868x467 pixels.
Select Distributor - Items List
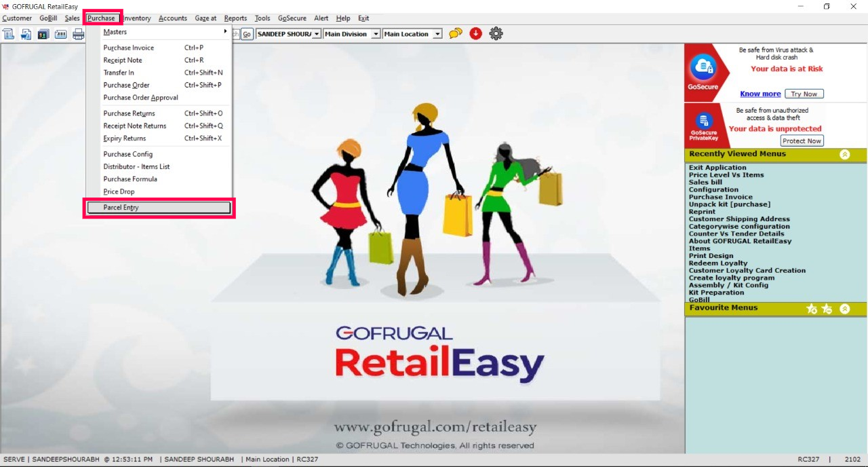click(x=159, y=166)
